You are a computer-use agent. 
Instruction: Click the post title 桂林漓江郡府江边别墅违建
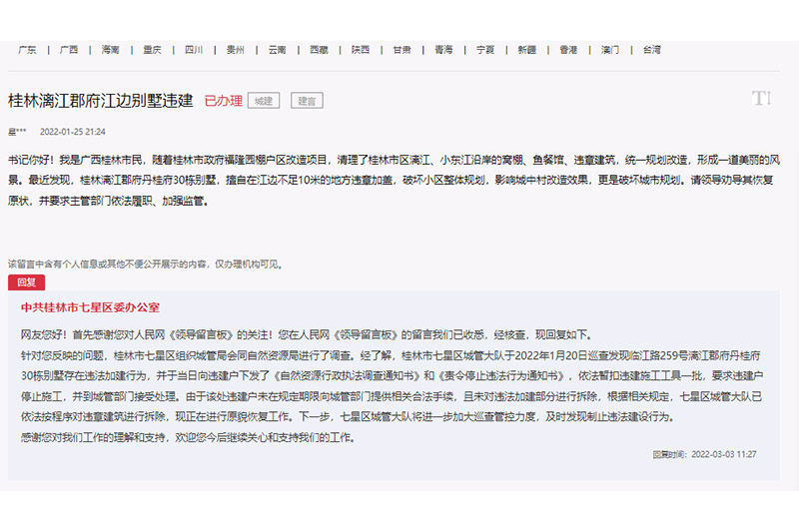coord(101,100)
